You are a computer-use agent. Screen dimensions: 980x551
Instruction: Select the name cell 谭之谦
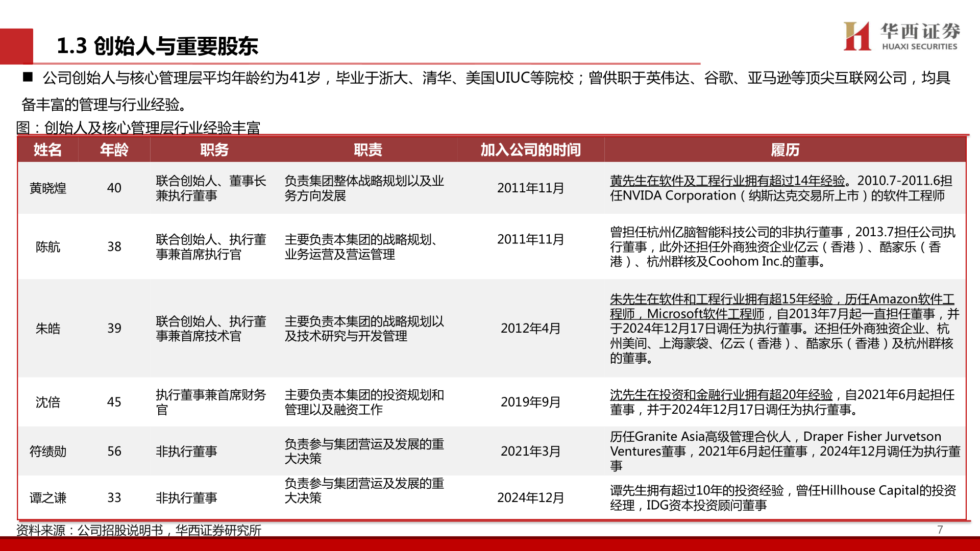point(48,498)
